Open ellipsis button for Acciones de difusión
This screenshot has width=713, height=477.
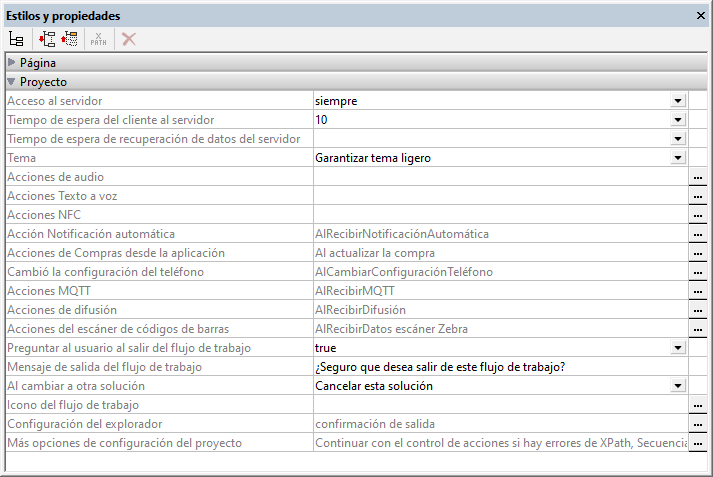coord(697,310)
